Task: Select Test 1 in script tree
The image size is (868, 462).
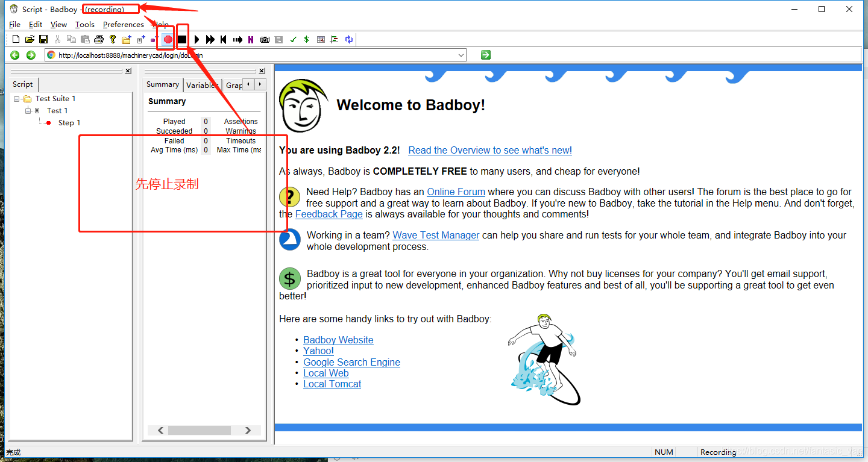Action: tap(57, 111)
